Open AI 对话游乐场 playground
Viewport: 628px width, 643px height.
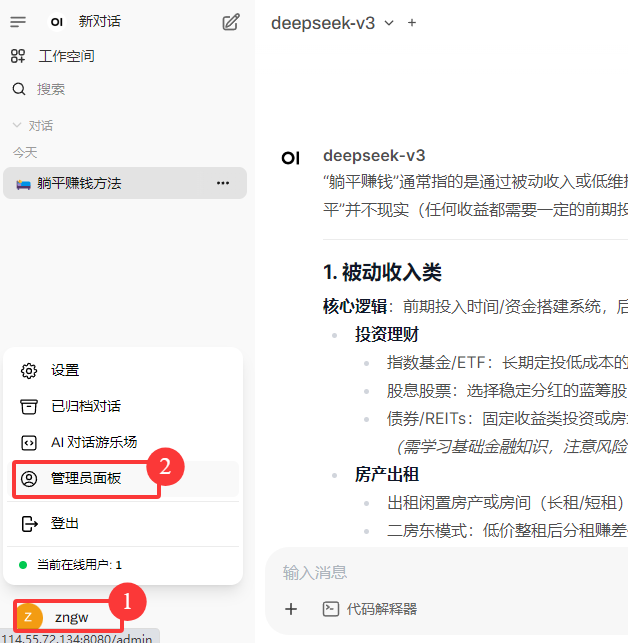pos(94,442)
